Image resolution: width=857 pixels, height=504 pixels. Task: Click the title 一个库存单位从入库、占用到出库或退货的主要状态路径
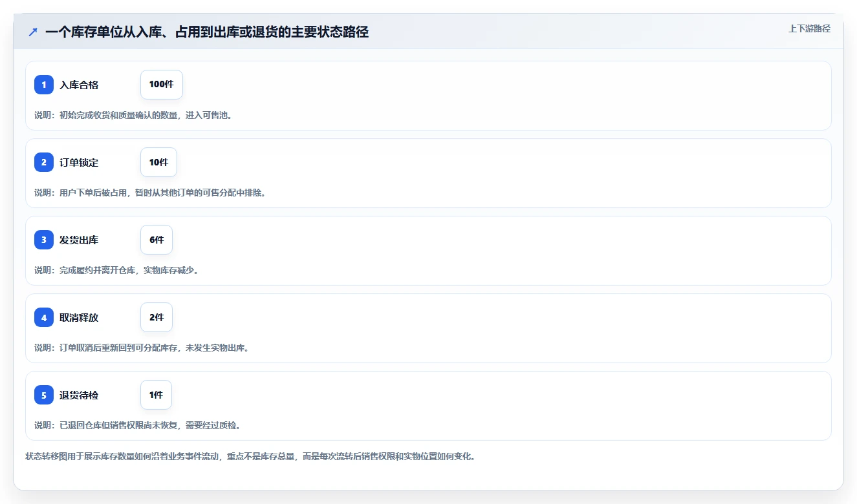tap(207, 32)
